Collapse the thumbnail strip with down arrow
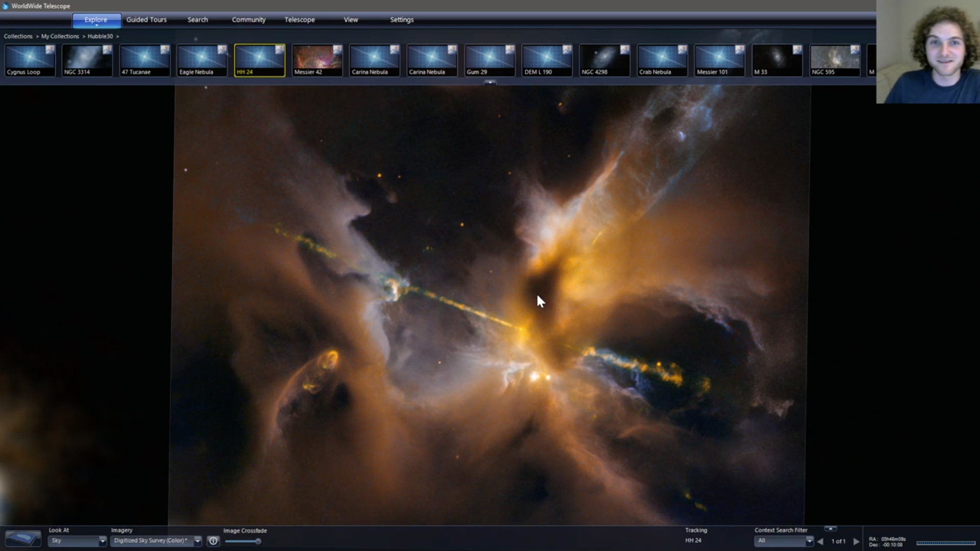Viewport: 980px width, 551px height. (x=490, y=82)
